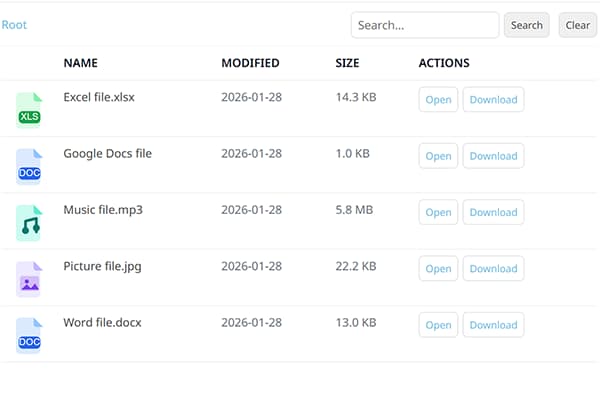The width and height of the screenshot is (600, 400).
Task: Click the music note icon for Music file.mp3
Action: coord(30,222)
